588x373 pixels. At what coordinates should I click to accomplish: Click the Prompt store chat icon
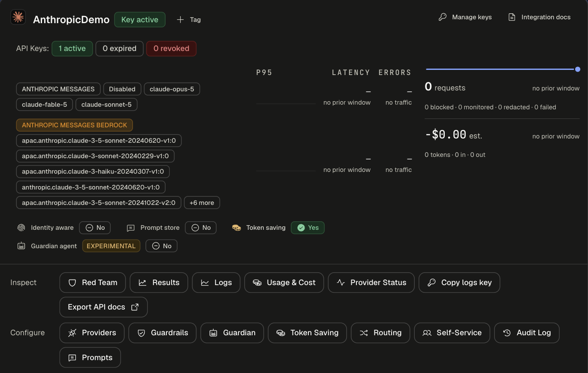(x=131, y=228)
